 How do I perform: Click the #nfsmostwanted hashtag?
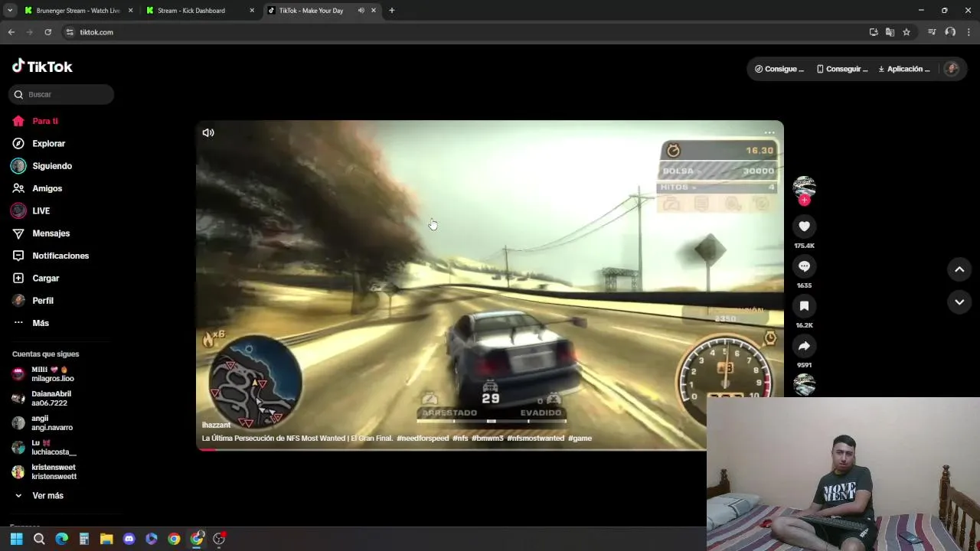click(x=536, y=439)
